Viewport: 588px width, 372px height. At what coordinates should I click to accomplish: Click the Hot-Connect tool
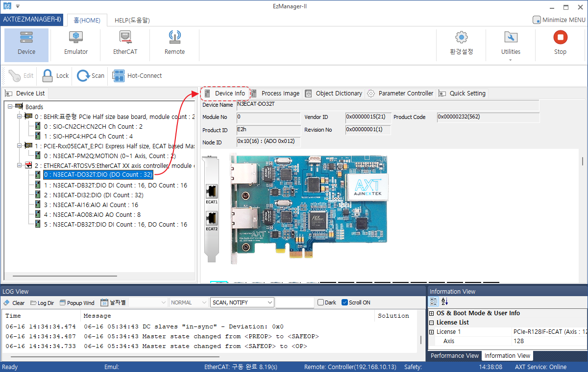(137, 76)
